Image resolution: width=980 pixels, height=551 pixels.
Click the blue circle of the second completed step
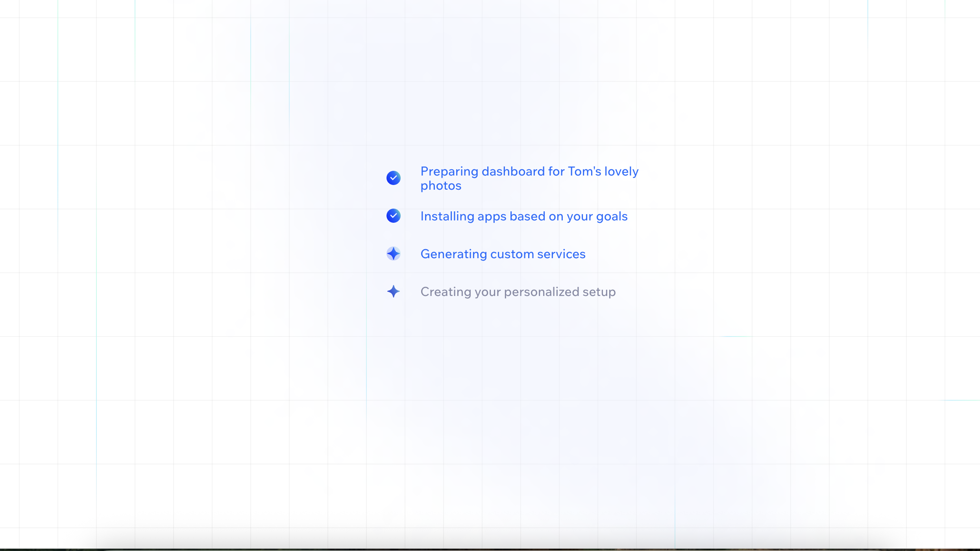393,216
